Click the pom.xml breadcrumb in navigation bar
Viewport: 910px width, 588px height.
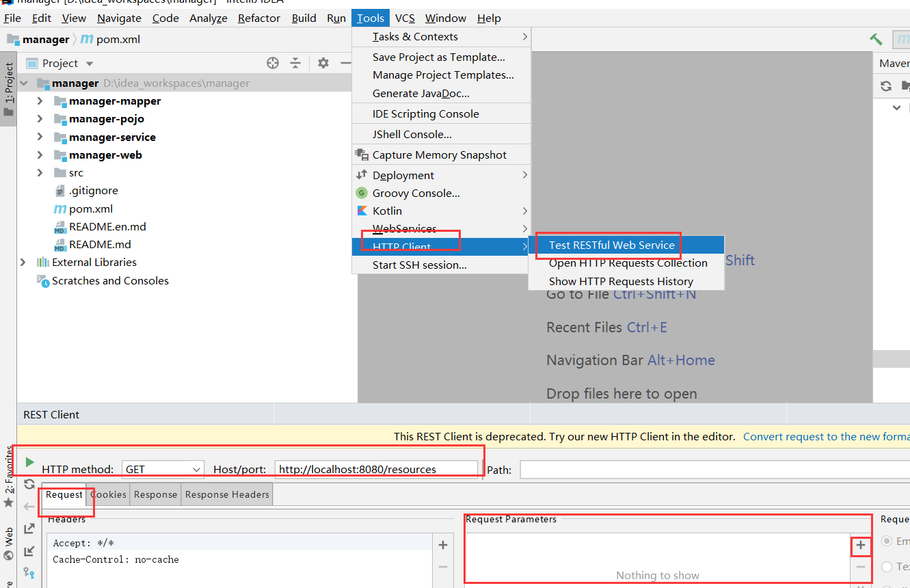click(x=110, y=40)
